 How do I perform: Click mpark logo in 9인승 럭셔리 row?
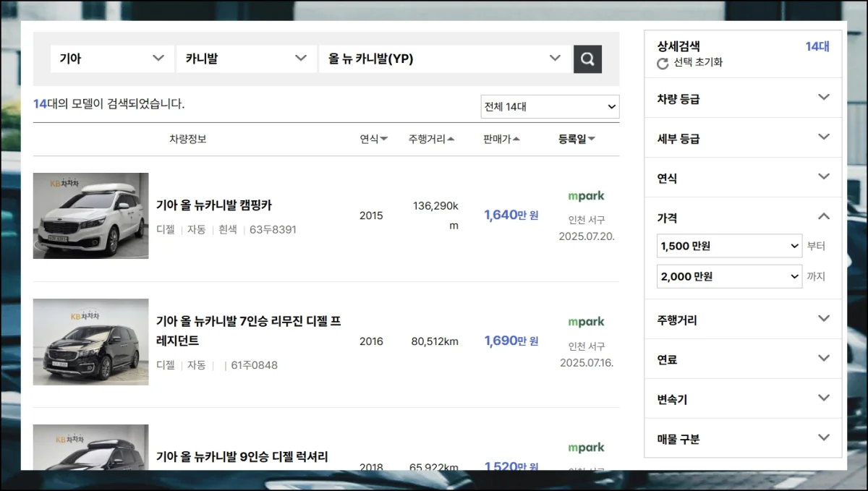click(586, 448)
